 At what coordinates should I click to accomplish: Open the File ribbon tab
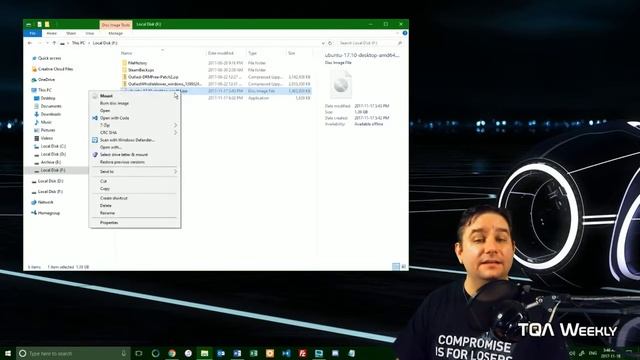tap(33, 33)
